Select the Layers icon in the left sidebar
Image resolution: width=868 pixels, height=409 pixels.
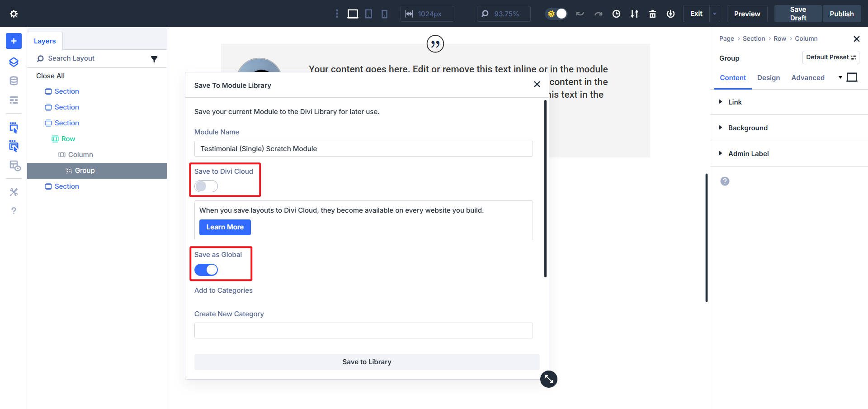pyautogui.click(x=13, y=62)
